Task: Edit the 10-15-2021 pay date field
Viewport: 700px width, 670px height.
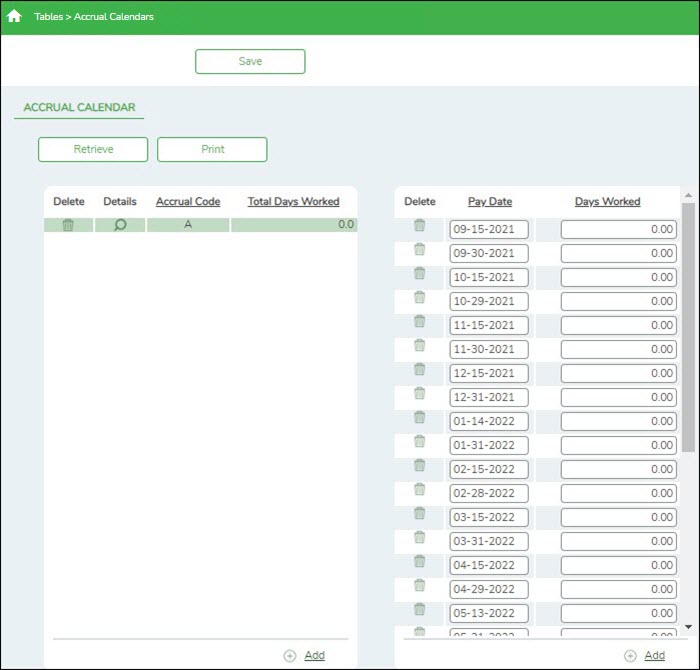Action: (489, 277)
